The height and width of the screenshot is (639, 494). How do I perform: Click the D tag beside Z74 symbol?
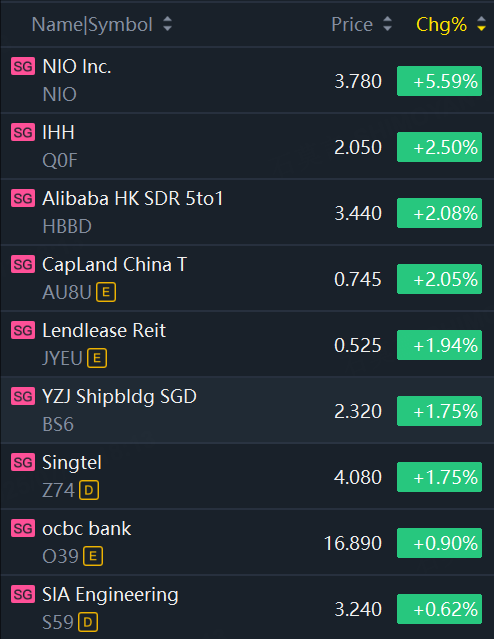89,490
